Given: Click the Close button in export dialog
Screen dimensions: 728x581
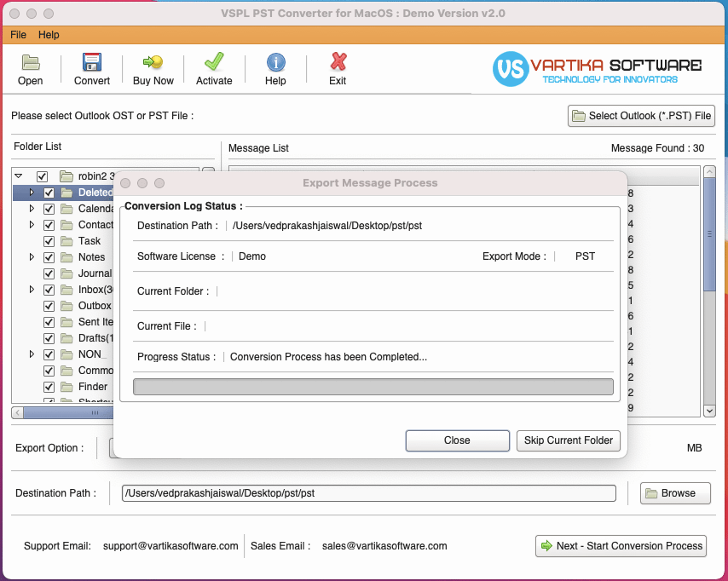Looking at the screenshot, I should [x=457, y=440].
